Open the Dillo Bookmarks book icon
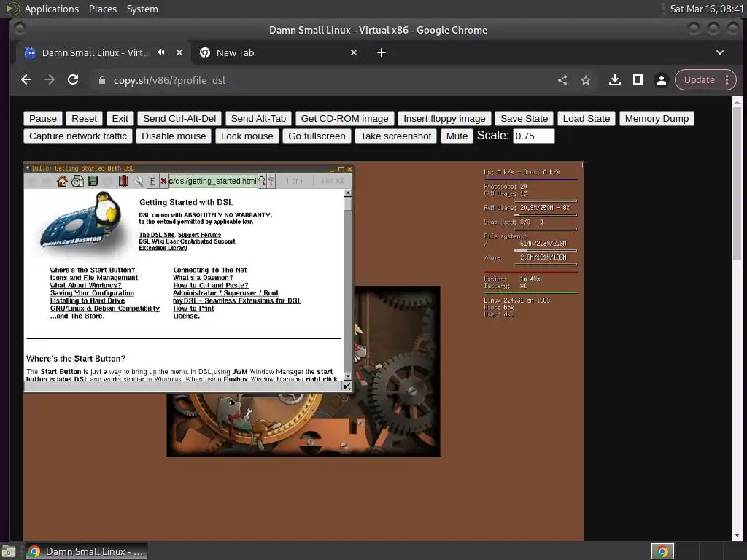The image size is (747, 560). (123, 181)
